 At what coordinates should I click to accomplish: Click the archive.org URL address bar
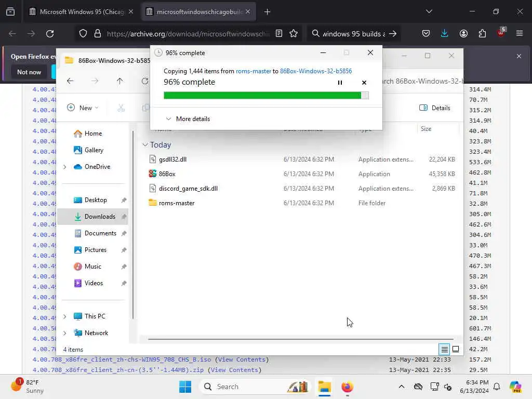pyautogui.click(x=188, y=34)
